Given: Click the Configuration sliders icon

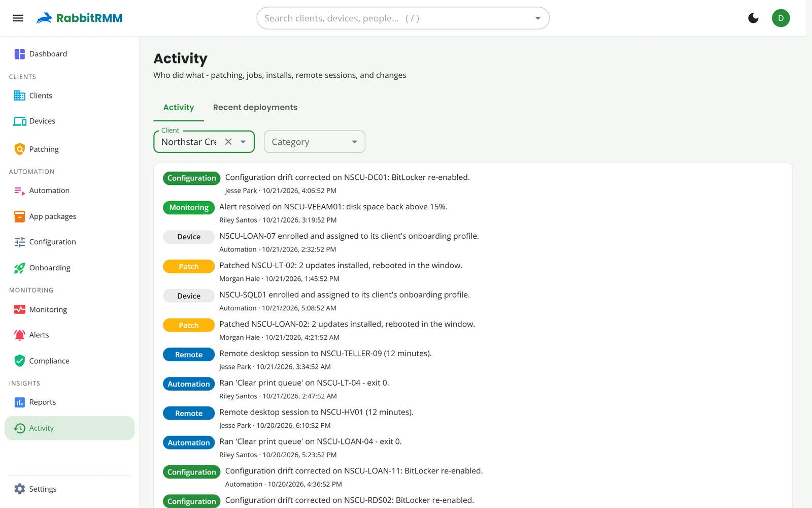Looking at the screenshot, I should [x=20, y=242].
